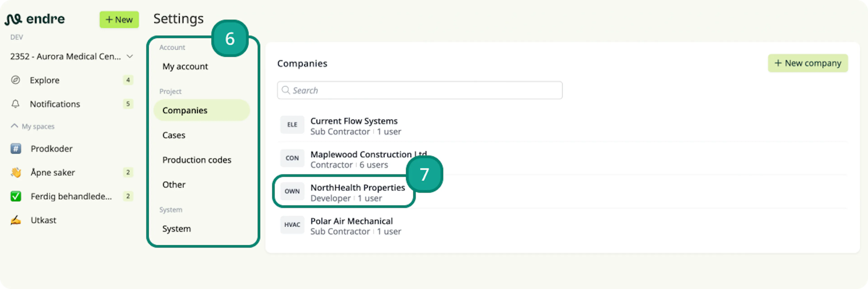The image size is (868, 289).
Task: Open Åpne saker waving hand space
Action: pos(16,172)
